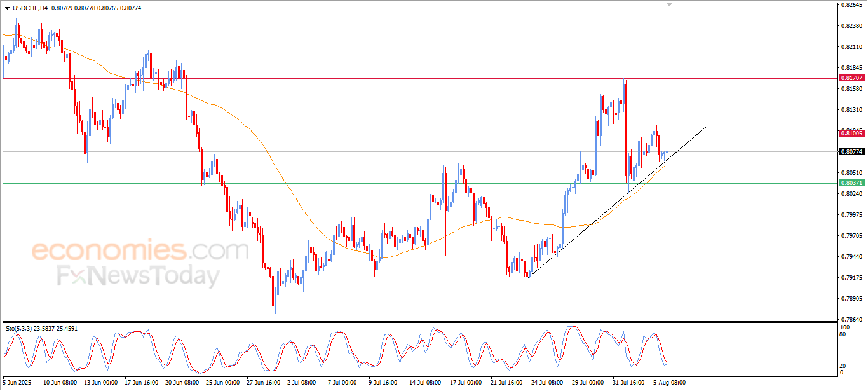Select the red 0.81005 price label
Image resolution: width=868 pixels, height=391 pixels.
coord(851,133)
